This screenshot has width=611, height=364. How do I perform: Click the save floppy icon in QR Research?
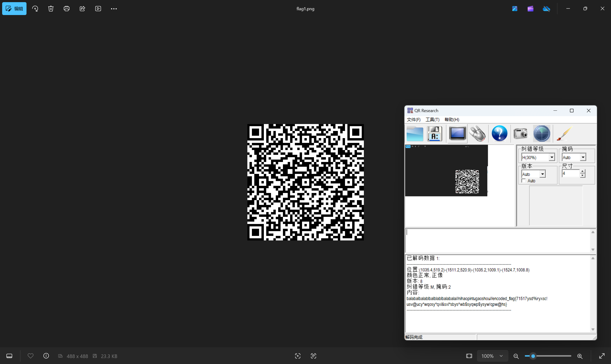[435, 134]
